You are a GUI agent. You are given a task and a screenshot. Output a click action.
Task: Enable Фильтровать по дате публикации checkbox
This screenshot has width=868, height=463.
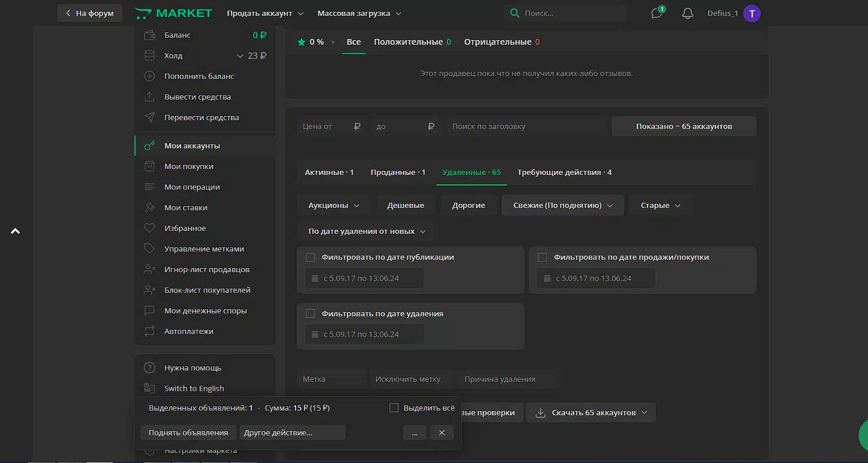click(310, 257)
